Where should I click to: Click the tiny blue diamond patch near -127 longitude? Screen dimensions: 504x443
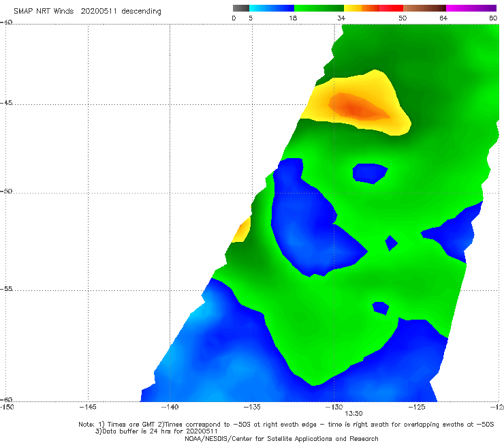tap(391, 243)
